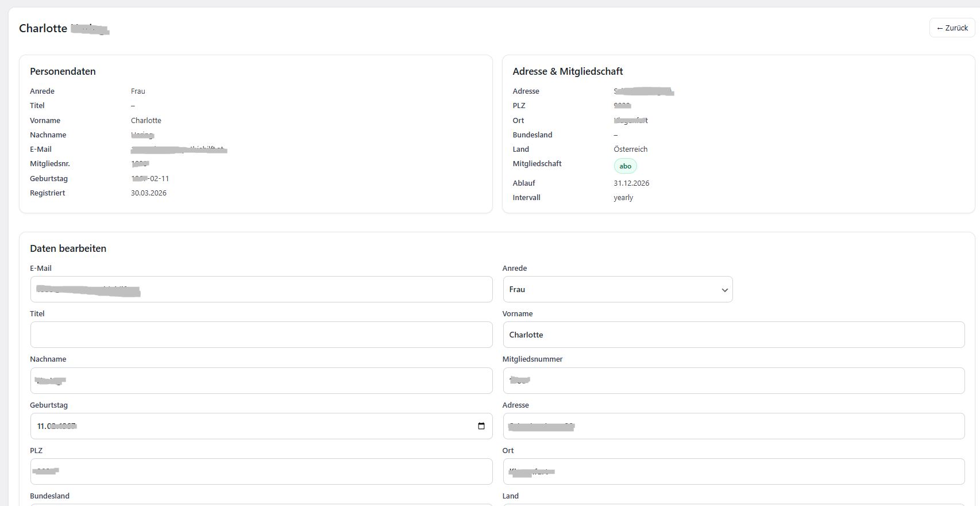Click the Zurück back button
980x506 pixels.
(x=952, y=28)
